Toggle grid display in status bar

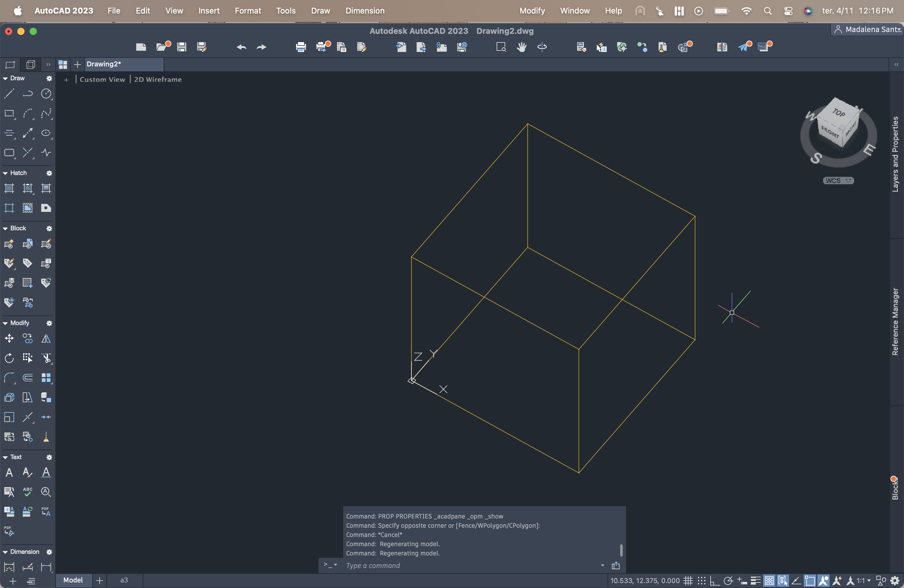point(688,580)
